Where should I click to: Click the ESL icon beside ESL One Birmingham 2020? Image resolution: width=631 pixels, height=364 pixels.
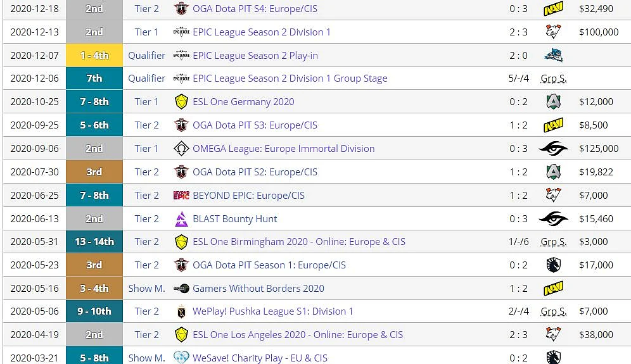[x=181, y=242]
